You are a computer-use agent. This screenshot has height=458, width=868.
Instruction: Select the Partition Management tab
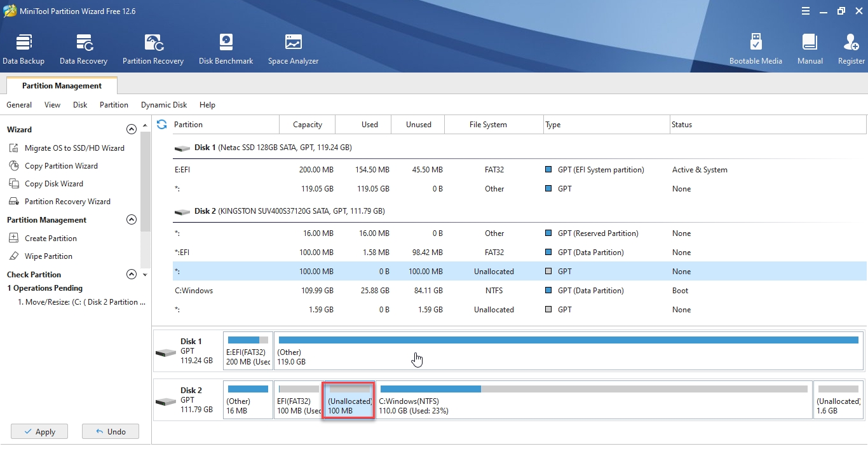(x=62, y=86)
